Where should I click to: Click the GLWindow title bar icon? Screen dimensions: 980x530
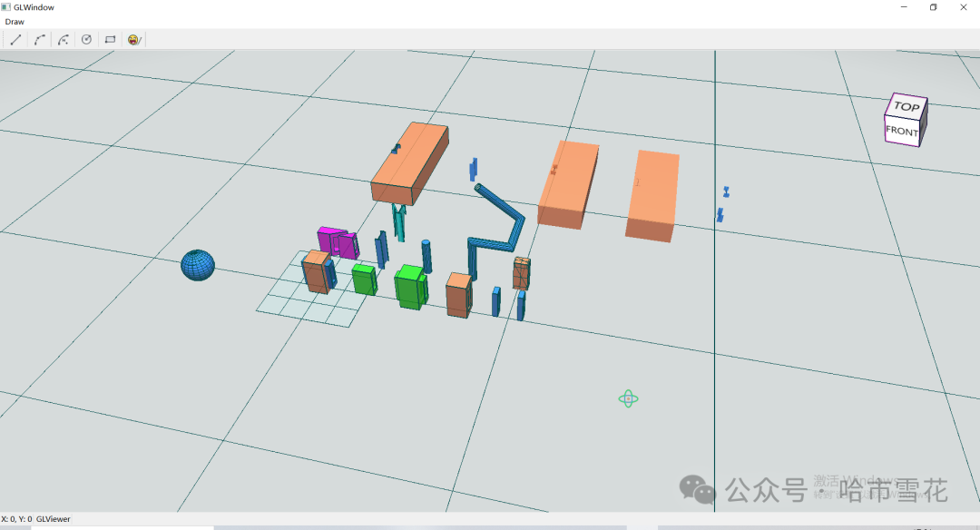pyautogui.click(x=7, y=6)
